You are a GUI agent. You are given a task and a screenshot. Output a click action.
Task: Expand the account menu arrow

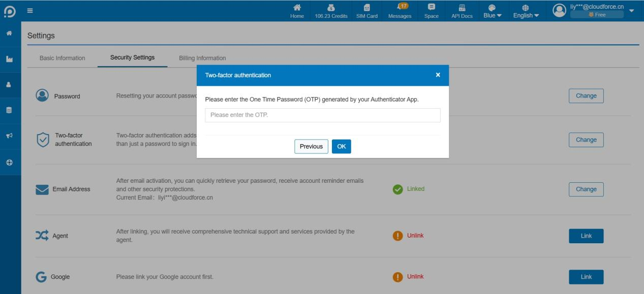632,10
